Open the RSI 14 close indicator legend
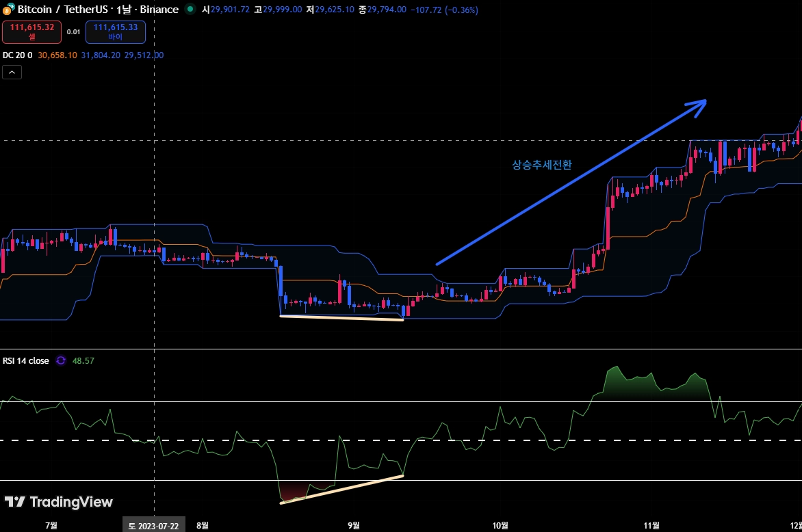 [x=25, y=361]
